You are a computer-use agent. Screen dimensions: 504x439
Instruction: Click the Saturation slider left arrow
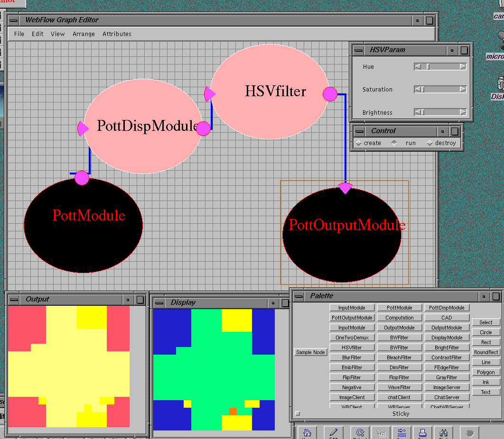pos(418,89)
